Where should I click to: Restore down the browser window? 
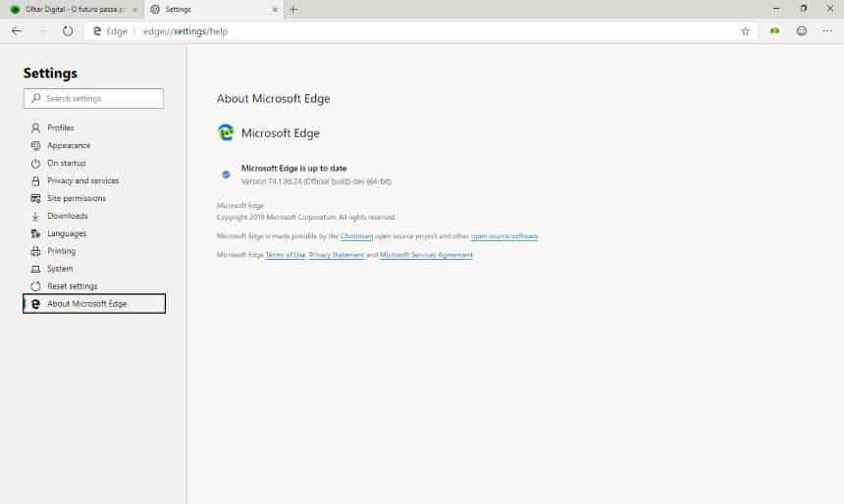(803, 9)
